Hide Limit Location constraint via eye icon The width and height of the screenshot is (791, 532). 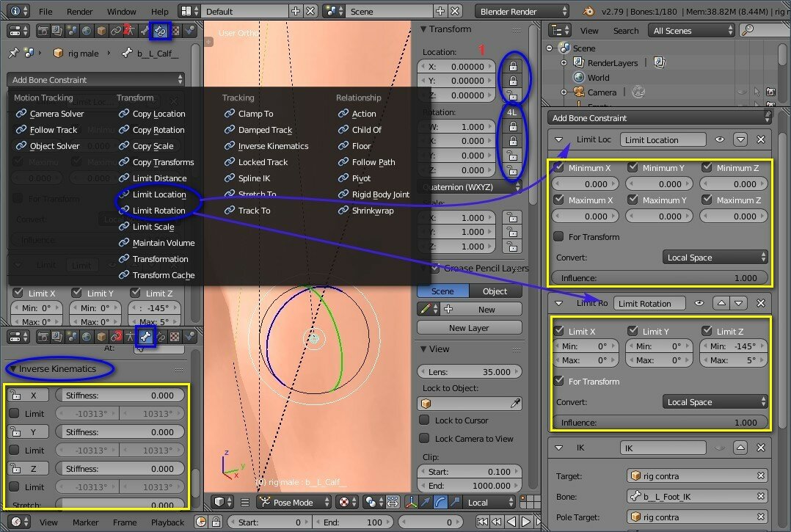(720, 139)
